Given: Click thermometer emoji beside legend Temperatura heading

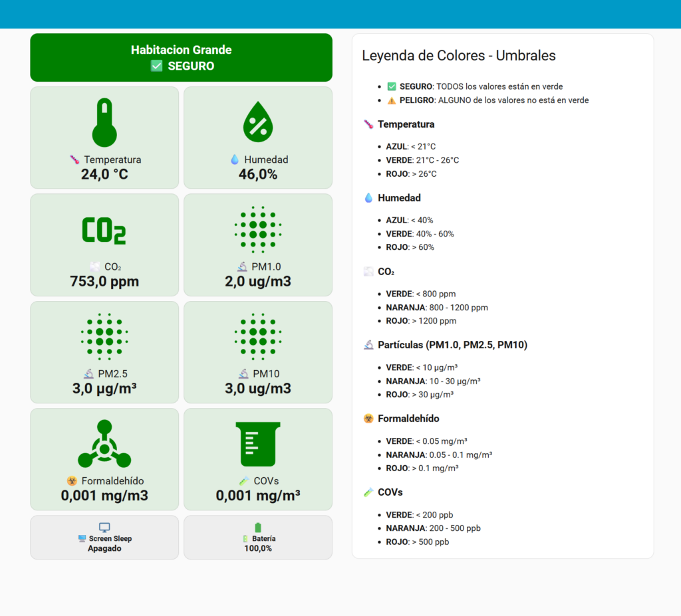Looking at the screenshot, I should [368, 124].
